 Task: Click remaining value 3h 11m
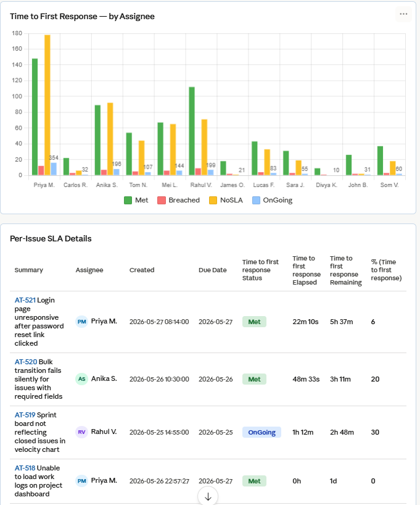click(340, 379)
